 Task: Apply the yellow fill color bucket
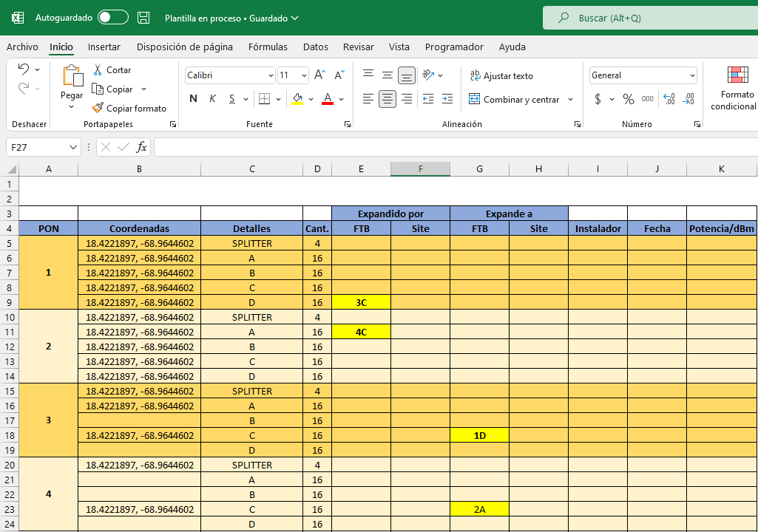pos(298,99)
